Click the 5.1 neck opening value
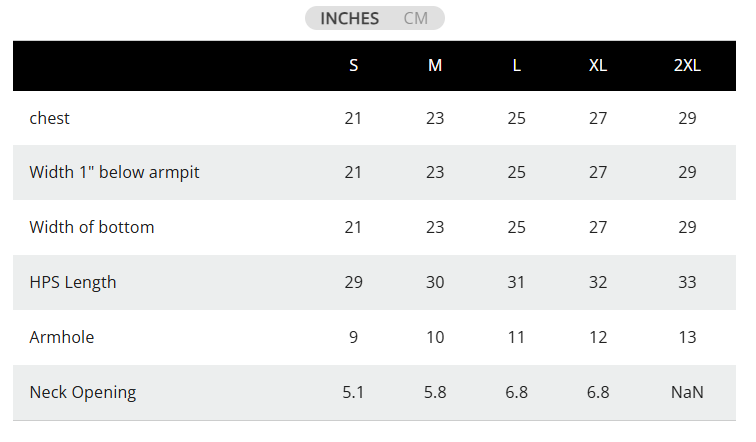This screenshot has height=442, width=756. (353, 392)
